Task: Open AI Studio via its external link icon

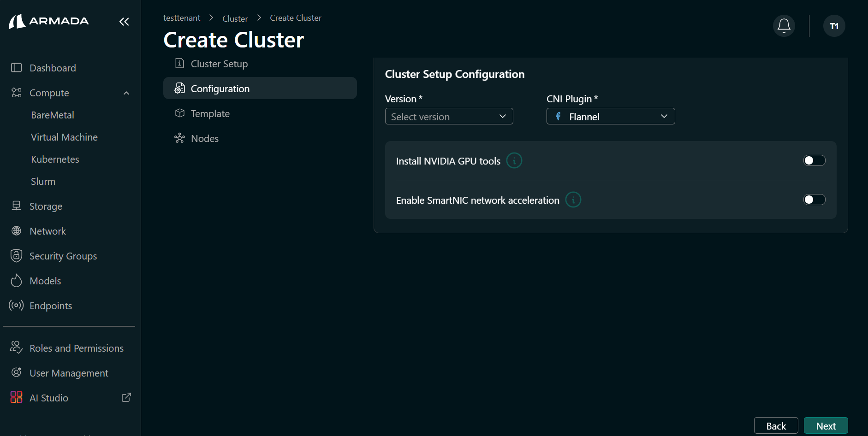Action: pos(125,397)
